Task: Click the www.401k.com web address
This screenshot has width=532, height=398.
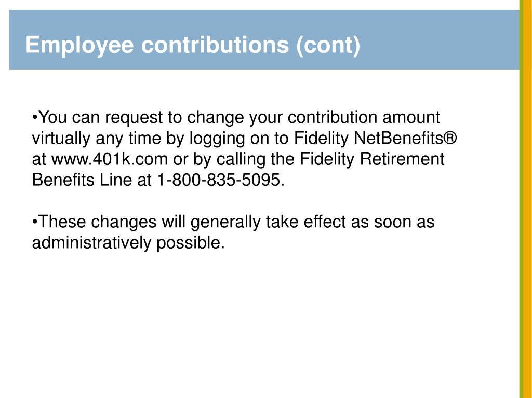Action: coord(110,159)
